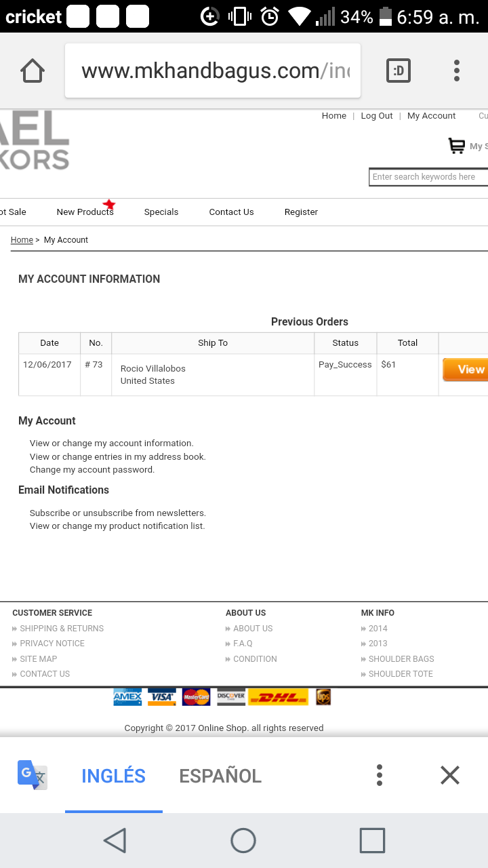The height and width of the screenshot is (868, 488).
Task: Tap the alarm clock status icon
Action: coord(270,17)
